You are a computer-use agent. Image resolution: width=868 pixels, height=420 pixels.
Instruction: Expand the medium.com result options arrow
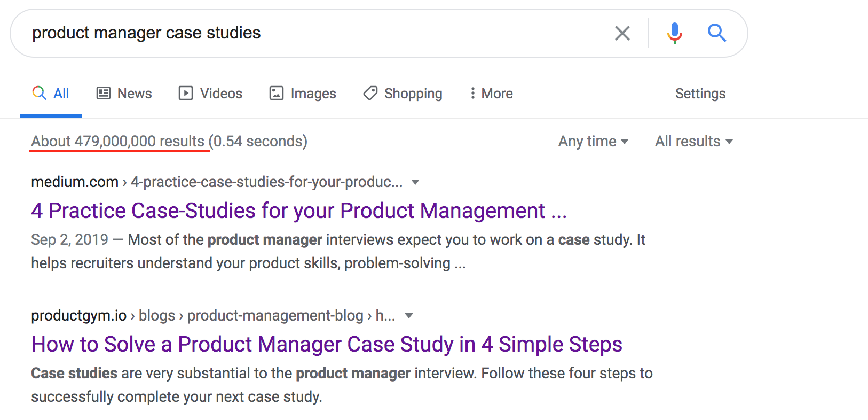point(415,182)
